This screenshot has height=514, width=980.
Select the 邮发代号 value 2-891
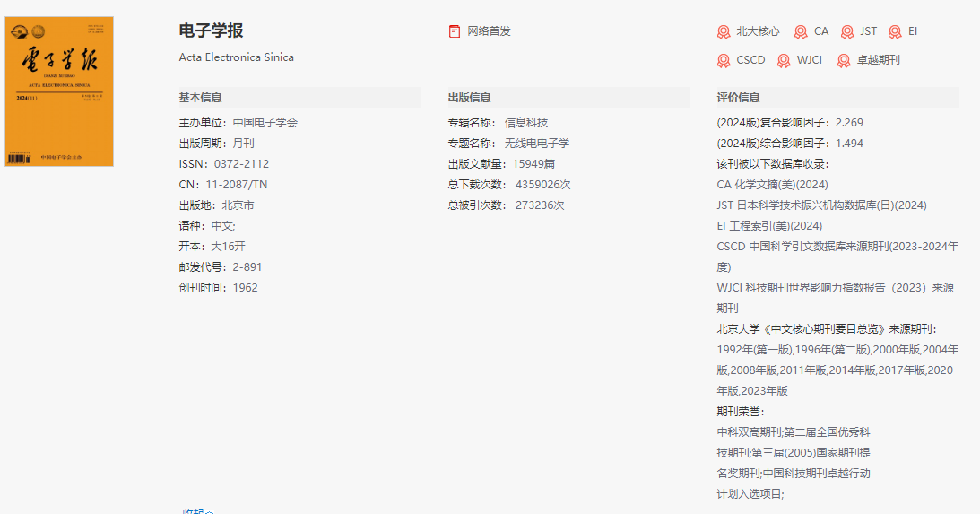tap(247, 267)
